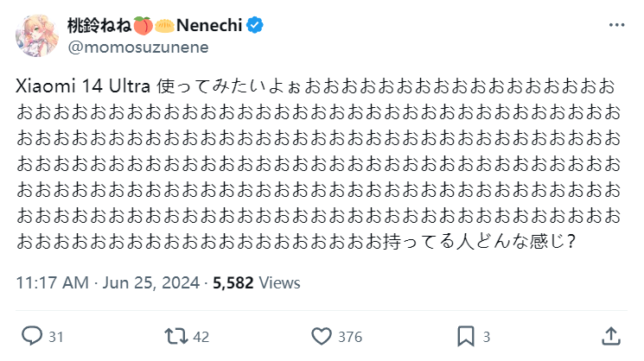This screenshot has width=644, height=361.
Task: Click the bread emoji beside Nenechi
Action: click(x=164, y=26)
